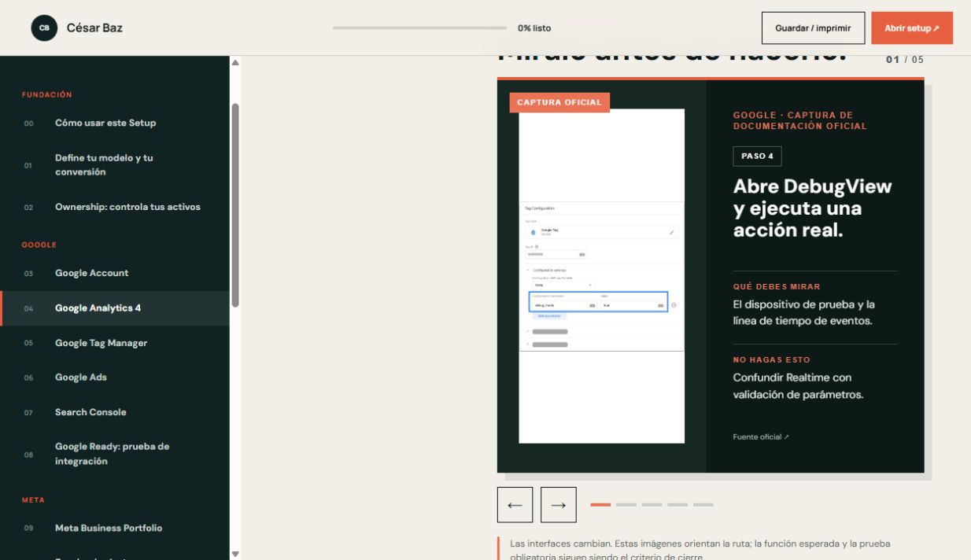Open the Google Tag Manager section
This screenshot has width=971, height=560.
115,343
